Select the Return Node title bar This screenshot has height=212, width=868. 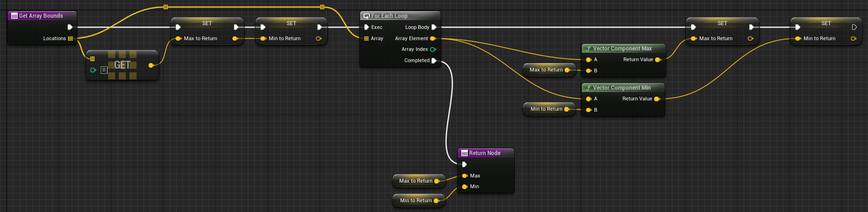pos(485,153)
